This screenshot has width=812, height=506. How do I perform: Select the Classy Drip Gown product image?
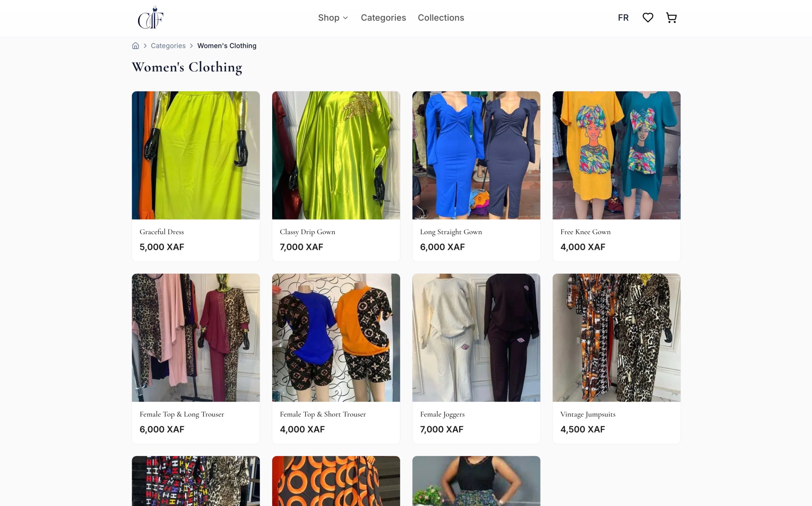point(336,155)
